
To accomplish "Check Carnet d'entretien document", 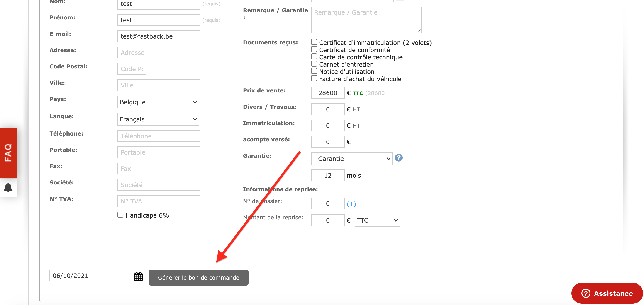I will [314, 64].
